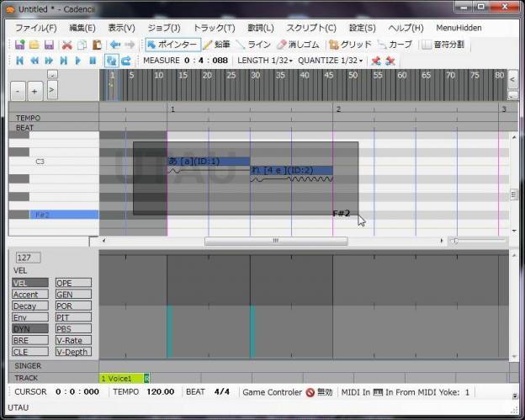Image resolution: width=525 pixels, height=420 pixels.
Task: Paste using the clipboard icon
Action: pos(97,45)
